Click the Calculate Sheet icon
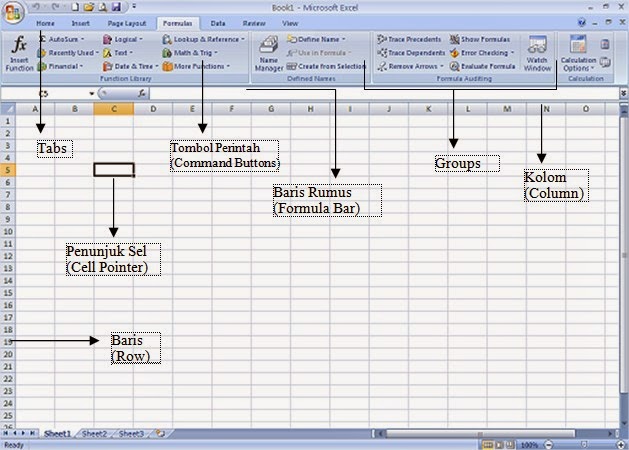629x450 pixels. [x=605, y=62]
